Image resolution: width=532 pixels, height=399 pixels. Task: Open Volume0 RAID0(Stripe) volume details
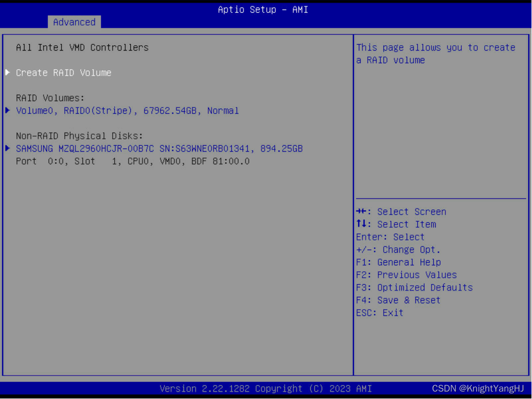coord(127,111)
